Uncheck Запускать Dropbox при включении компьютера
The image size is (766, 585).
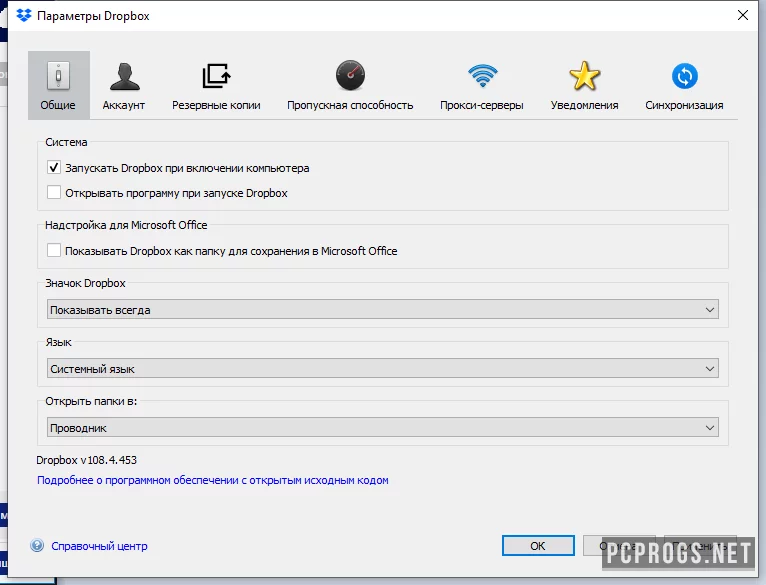pyautogui.click(x=54, y=168)
